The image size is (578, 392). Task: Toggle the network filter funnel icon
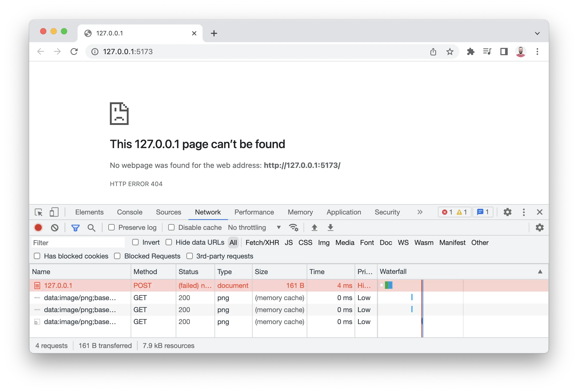click(76, 228)
